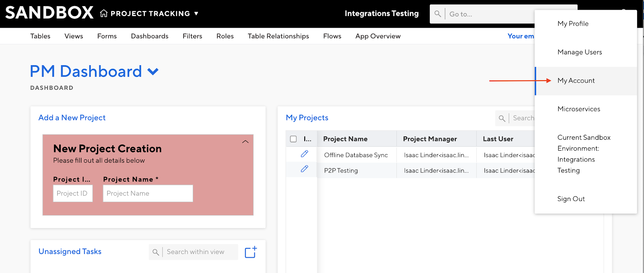Viewport: 644px width, 273px height.
Task: Switch to the Flows tab
Action: [332, 36]
